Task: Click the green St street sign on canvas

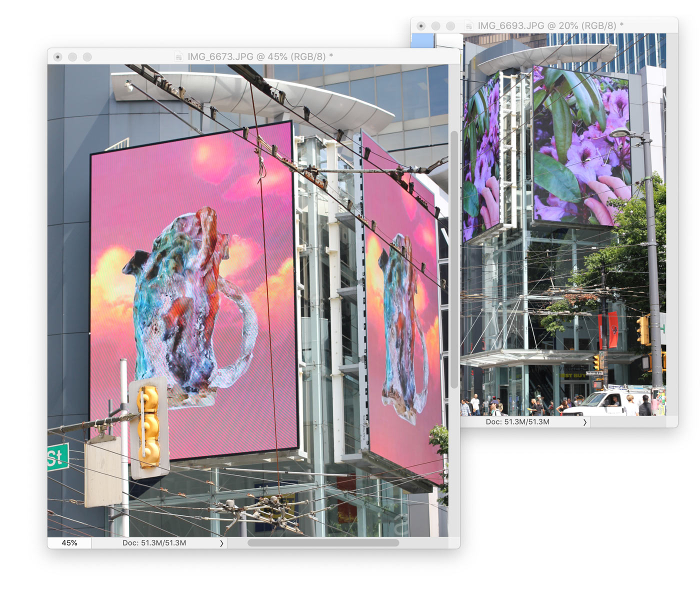Action: pyautogui.click(x=58, y=457)
